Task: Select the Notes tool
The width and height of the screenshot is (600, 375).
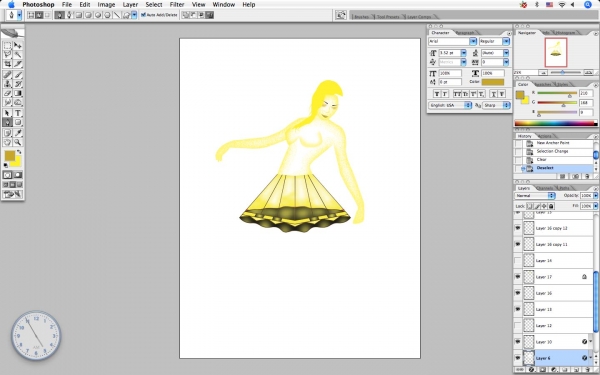Action: (7, 133)
